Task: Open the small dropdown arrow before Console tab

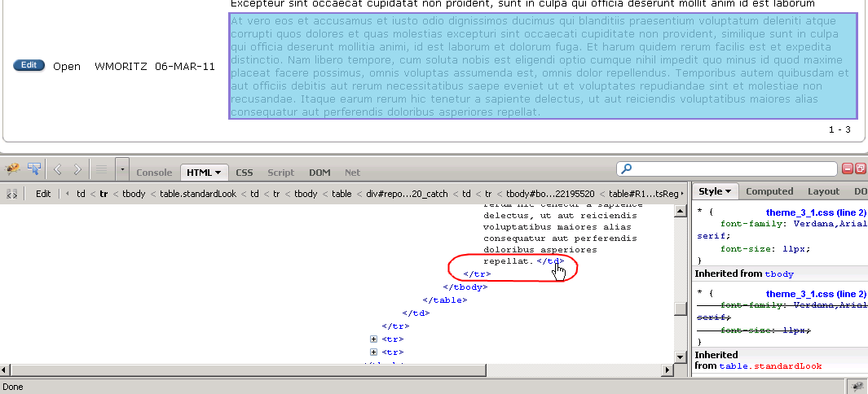Action: pyautogui.click(x=122, y=169)
